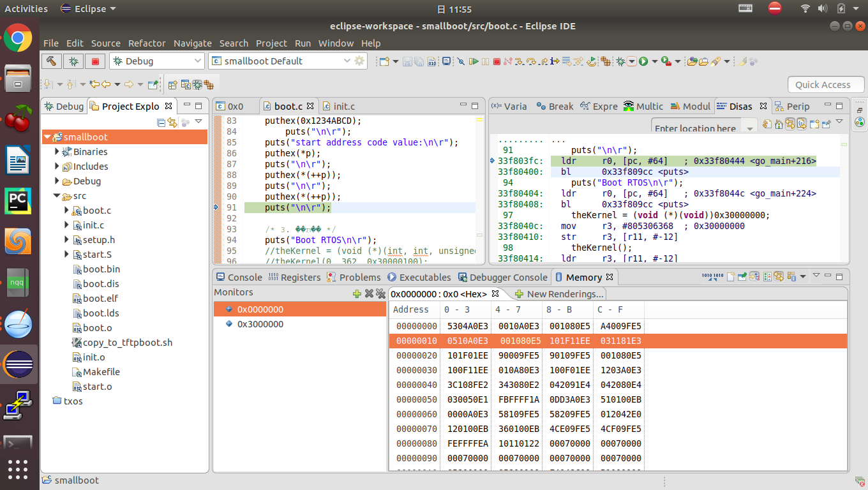
Task: Click the Enter location here field in Disassembly
Action: click(x=695, y=128)
